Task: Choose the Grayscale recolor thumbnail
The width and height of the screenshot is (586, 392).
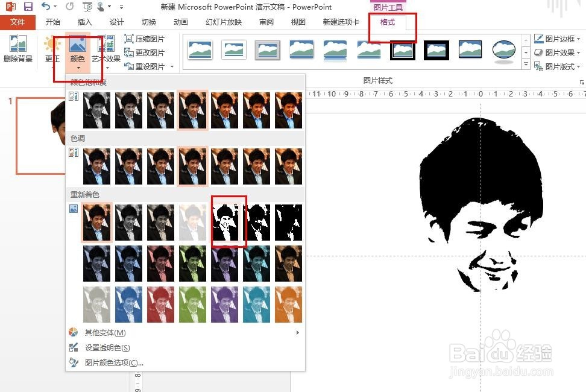Action: (128, 223)
